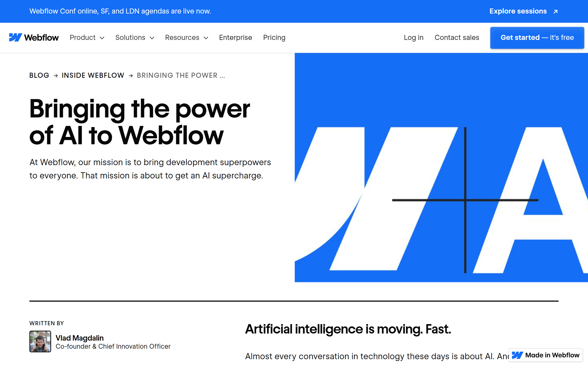Select the Pricing menu item
The width and height of the screenshot is (588, 367).
point(274,37)
